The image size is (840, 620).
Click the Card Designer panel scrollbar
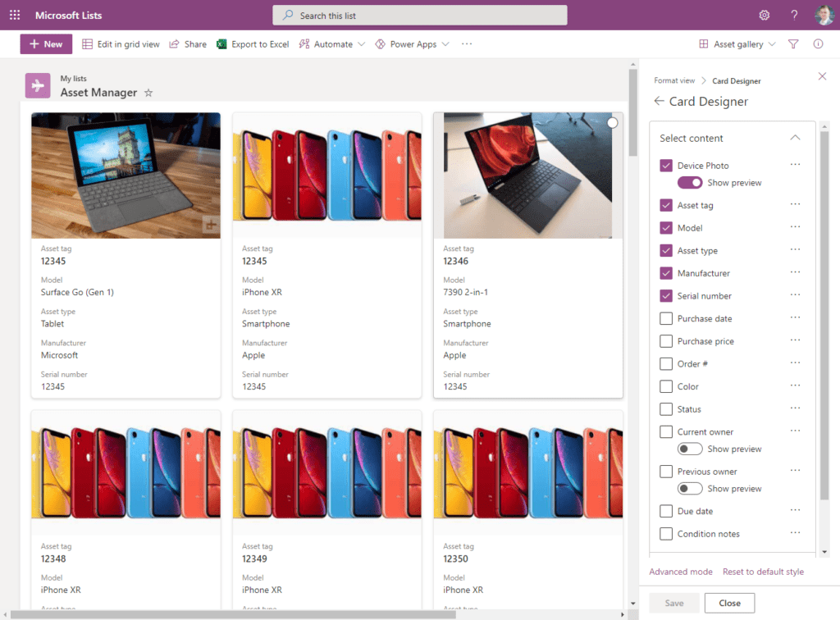click(x=824, y=316)
